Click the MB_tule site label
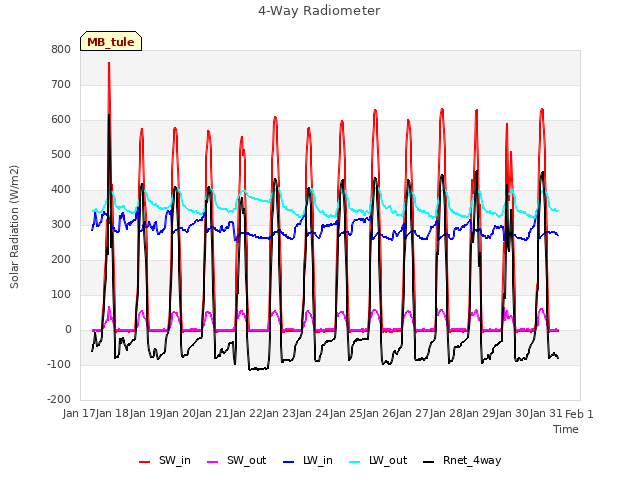Screen dimensions: 640x480 tap(111, 42)
